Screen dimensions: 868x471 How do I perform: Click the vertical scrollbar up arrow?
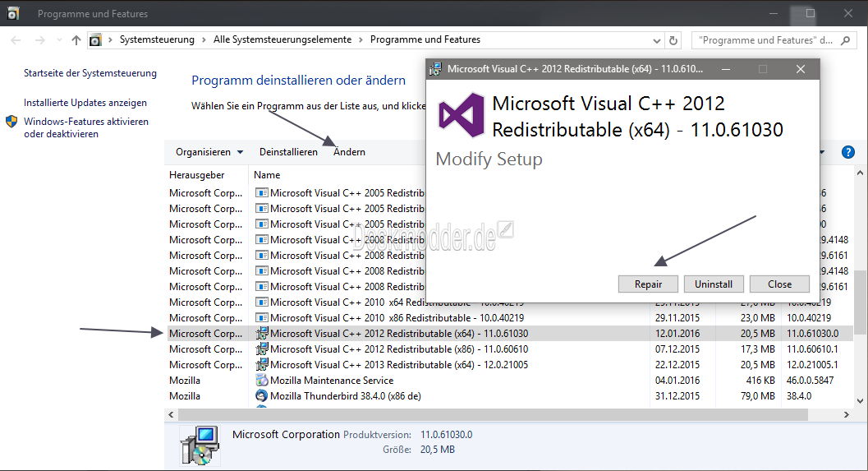tap(860, 173)
